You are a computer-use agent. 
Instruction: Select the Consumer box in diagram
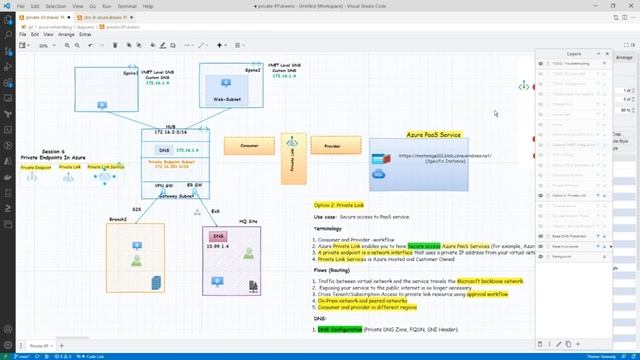[x=249, y=146]
